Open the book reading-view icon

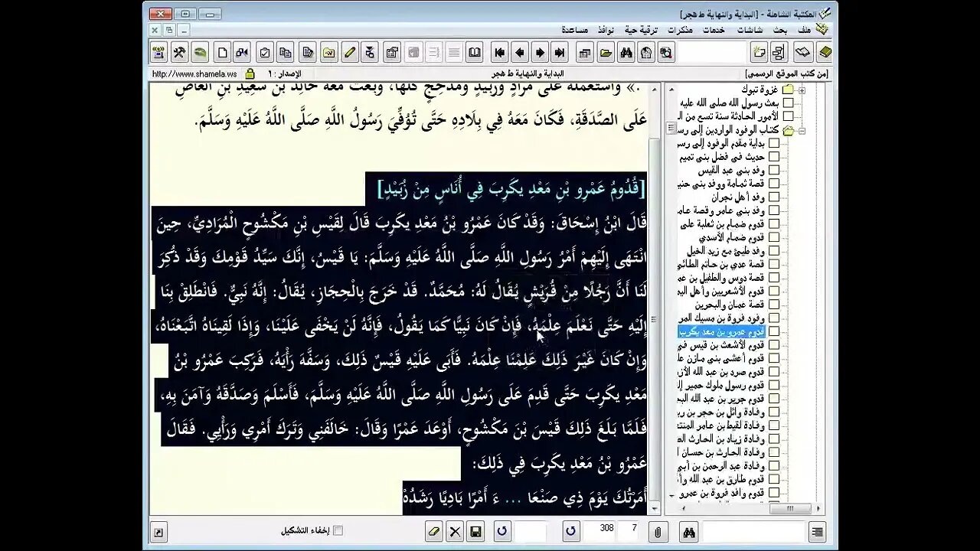(475, 53)
